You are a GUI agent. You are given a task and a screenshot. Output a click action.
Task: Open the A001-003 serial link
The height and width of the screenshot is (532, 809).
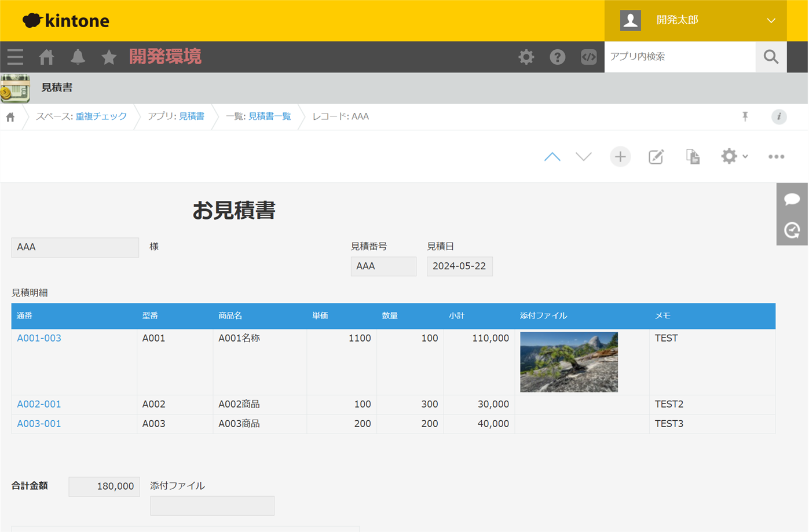pyautogui.click(x=39, y=338)
